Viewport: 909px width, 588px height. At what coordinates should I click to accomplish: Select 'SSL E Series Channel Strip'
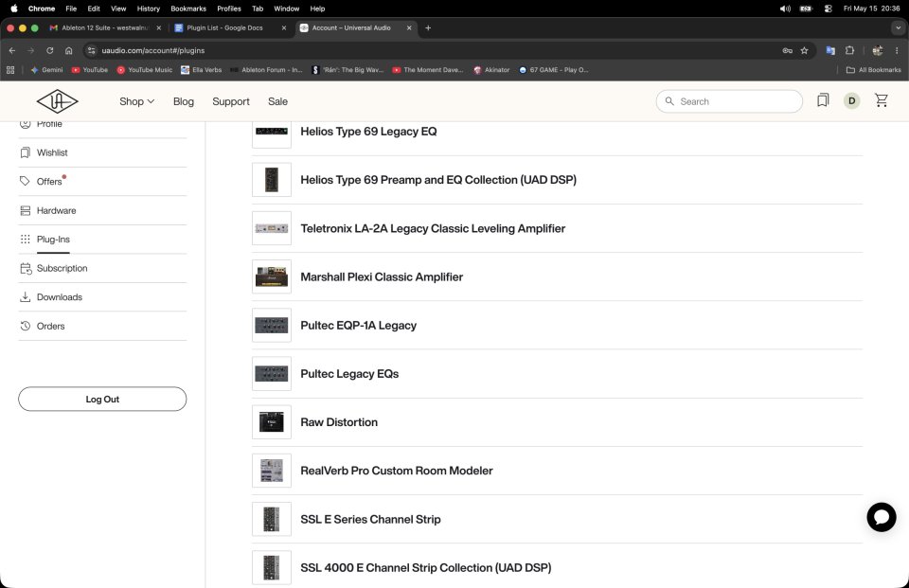370,519
